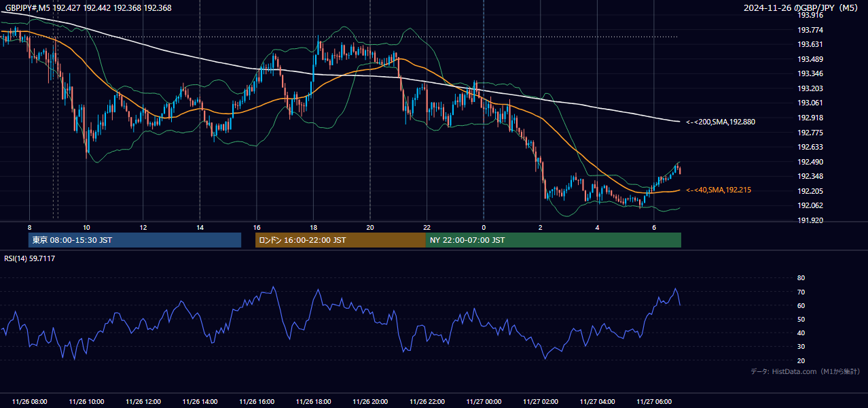The width and height of the screenshot is (868, 408).
Task: Click price axis value 192.775
Action: (810, 133)
